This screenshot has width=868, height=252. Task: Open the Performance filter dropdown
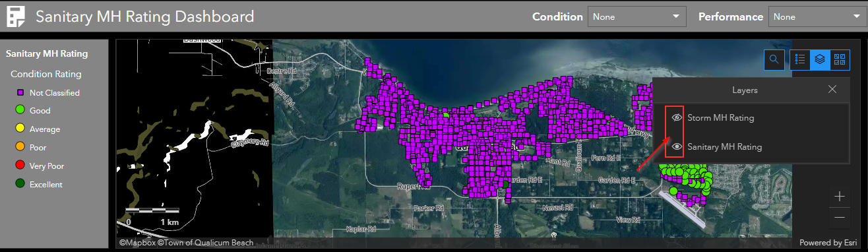pos(817,16)
